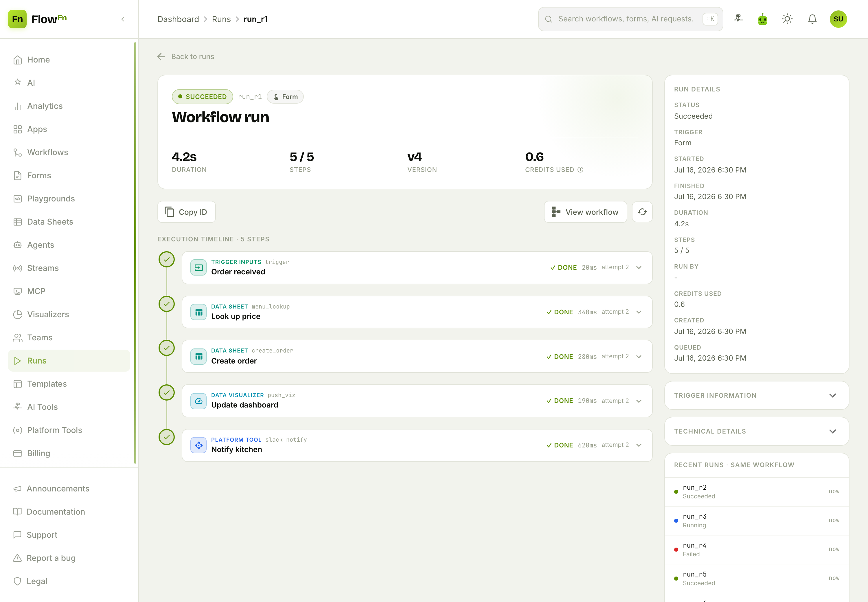Open Apps in the sidebar
Viewport: 868px width, 602px height.
point(69,129)
